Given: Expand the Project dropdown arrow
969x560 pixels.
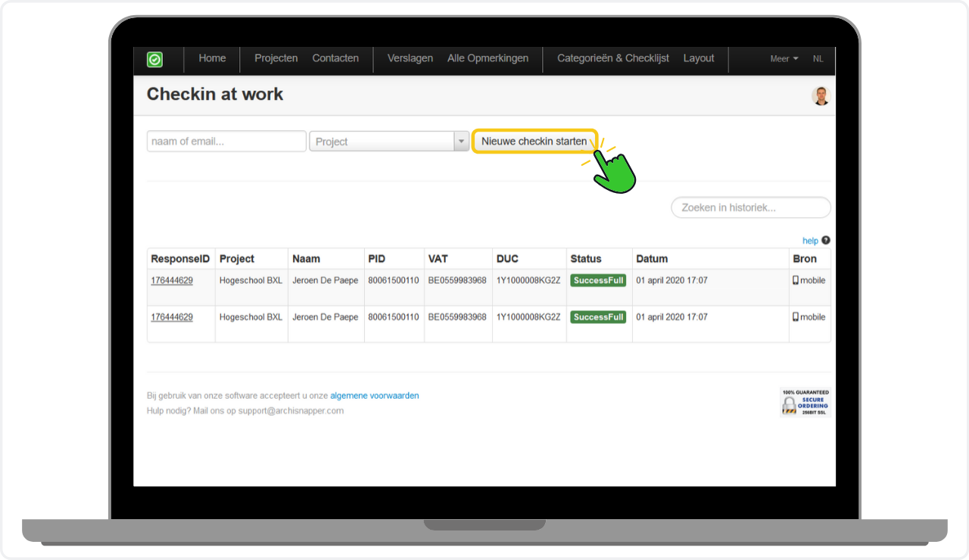Looking at the screenshot, I should point(461,142).
